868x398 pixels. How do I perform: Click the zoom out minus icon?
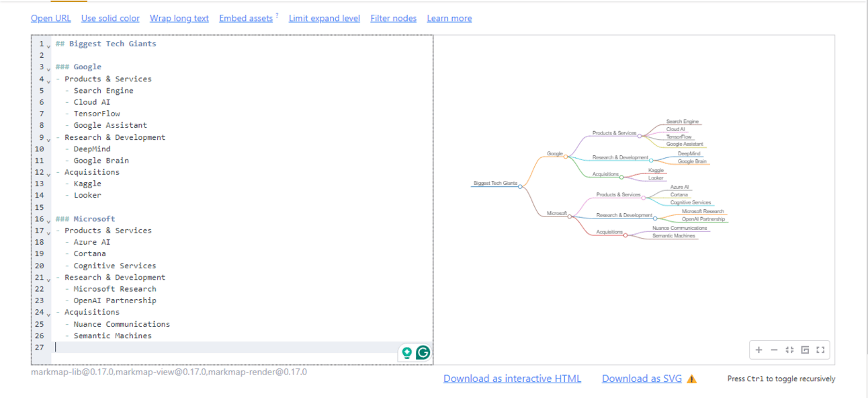pos(774,350)
